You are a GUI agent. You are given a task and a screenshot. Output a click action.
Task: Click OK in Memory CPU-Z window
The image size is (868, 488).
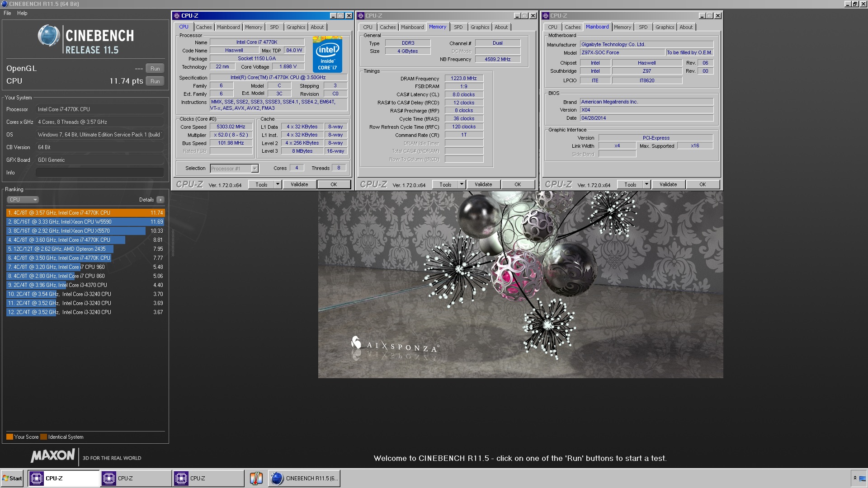[518, 184]
